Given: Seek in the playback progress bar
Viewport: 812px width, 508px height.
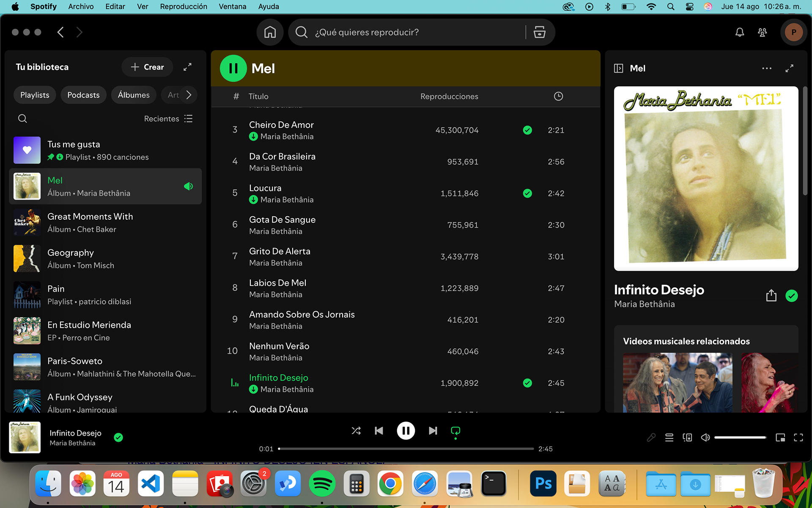Looking at the screenshot, I should tap(406, 449).
